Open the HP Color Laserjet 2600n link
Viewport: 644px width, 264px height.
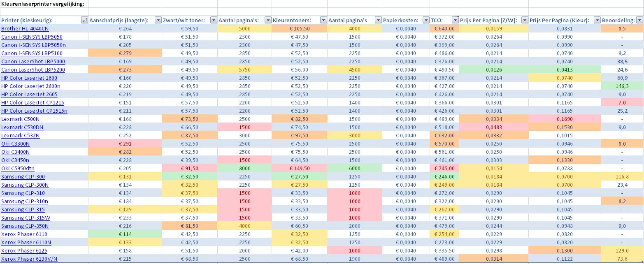(x=31, y=86)
